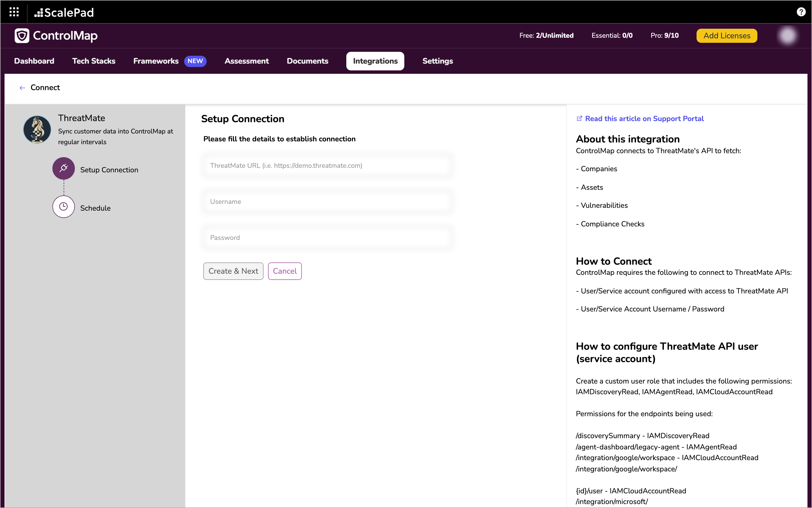Click the ScalePad logo

click(x=64, y=12)
